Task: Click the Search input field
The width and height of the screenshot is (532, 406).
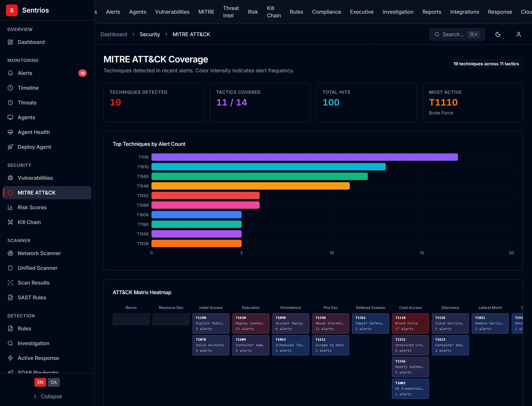Action: tap(457, 34)
